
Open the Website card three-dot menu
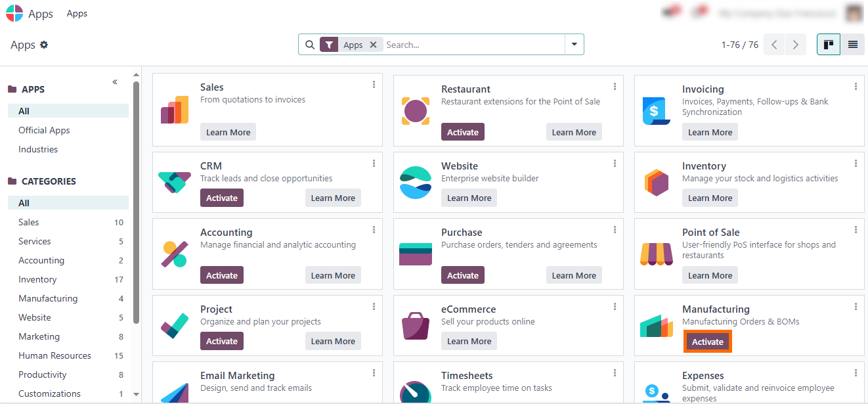coord(615,164)
